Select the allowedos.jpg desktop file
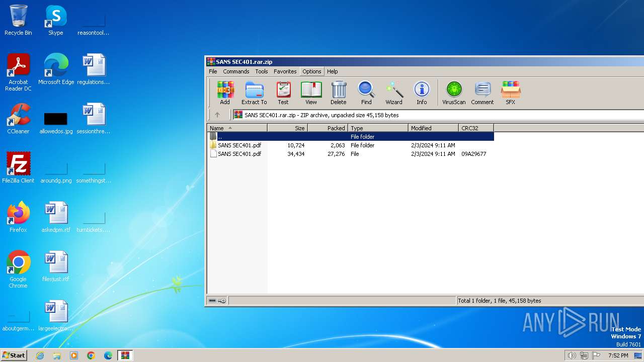 (x=56, y=122)
